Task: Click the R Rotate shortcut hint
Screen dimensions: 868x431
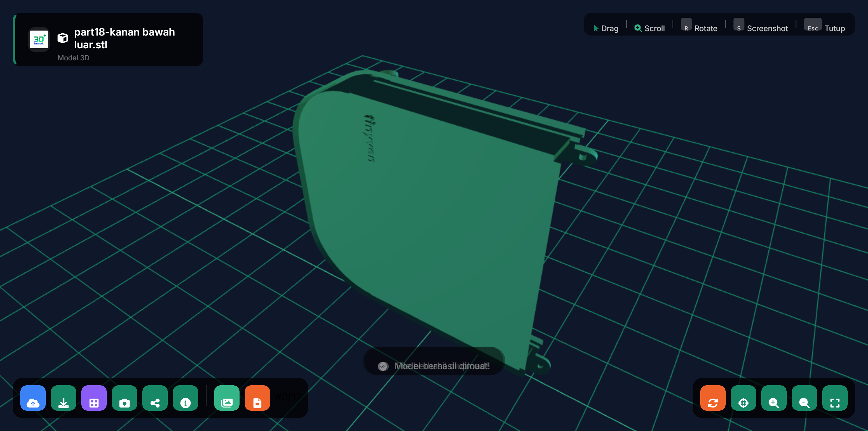Action: point(699,26)
